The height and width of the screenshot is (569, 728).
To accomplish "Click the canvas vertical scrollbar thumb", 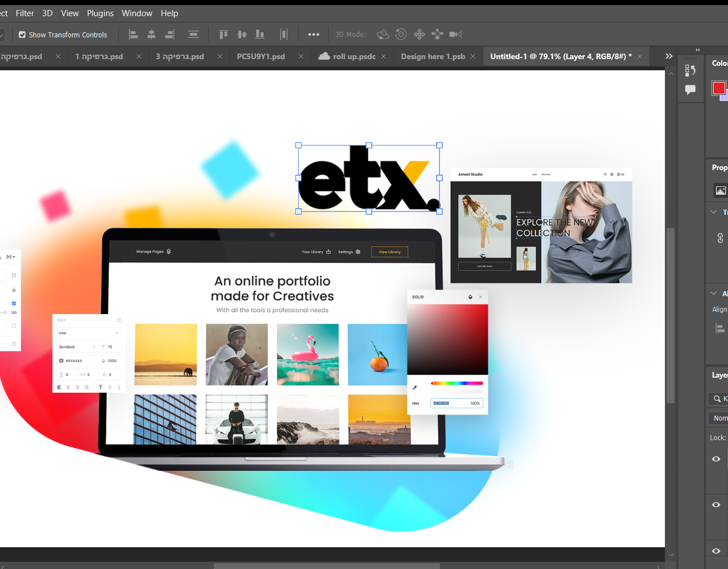I will coord(670,315).
